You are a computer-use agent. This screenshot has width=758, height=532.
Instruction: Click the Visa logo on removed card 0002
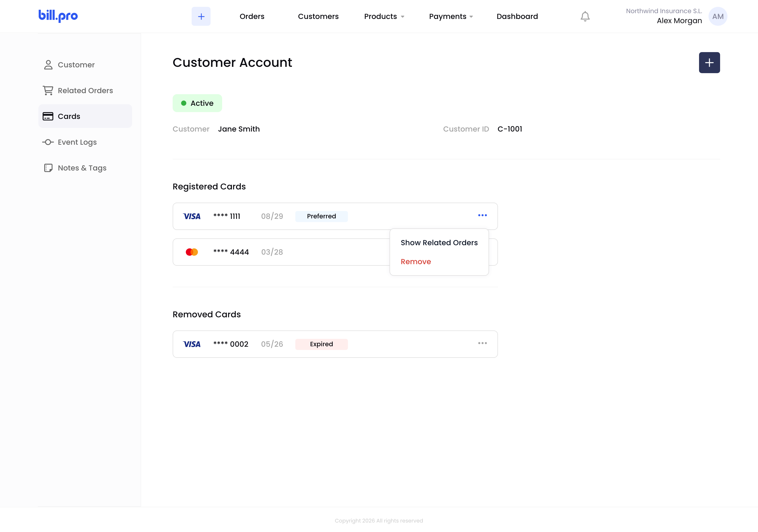click(x=192, y=344)
